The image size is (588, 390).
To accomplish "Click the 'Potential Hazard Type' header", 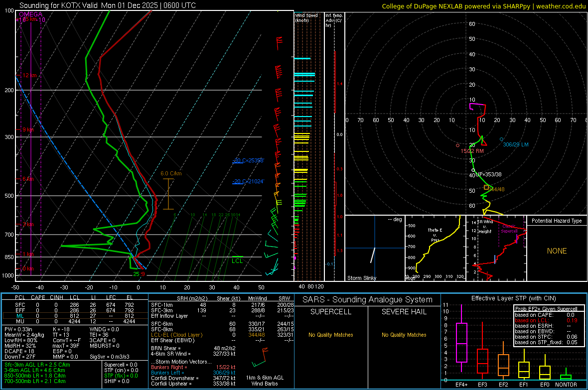I will pyautogui.click(x=557, y=221).
